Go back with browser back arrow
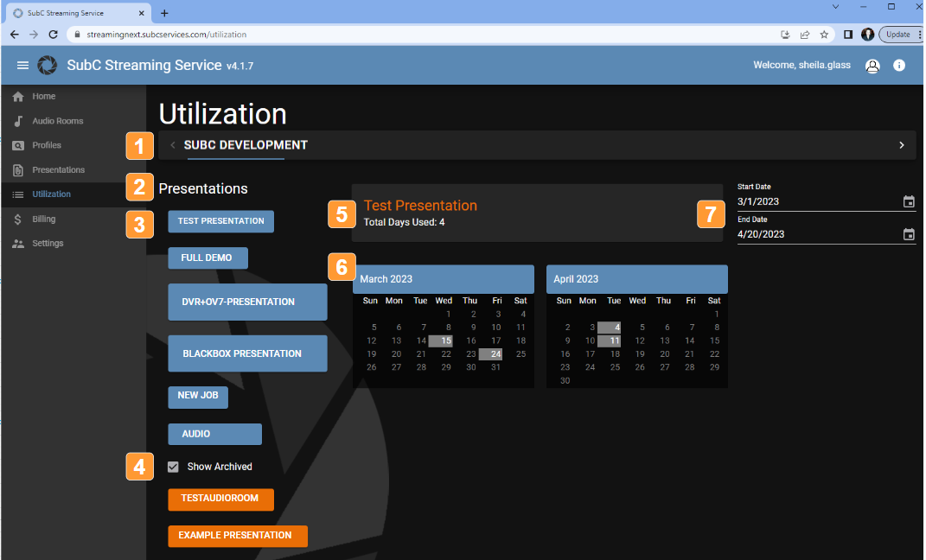Image resolution: width=926 pixels, height=560 pixels. click(x=14, y=35)
